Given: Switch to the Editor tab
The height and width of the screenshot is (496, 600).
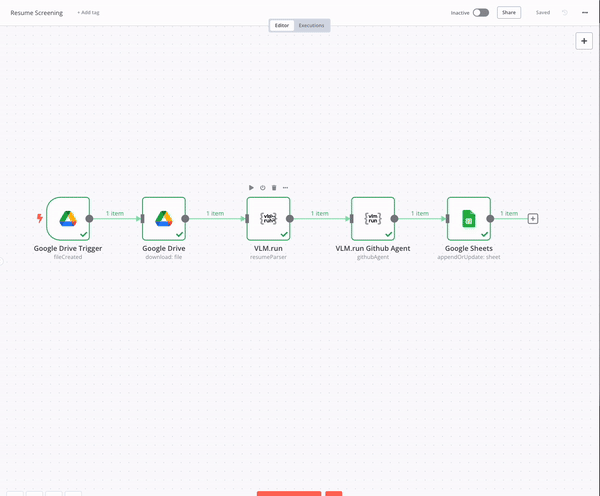Looking at the screenshot, I should (282, 25).
